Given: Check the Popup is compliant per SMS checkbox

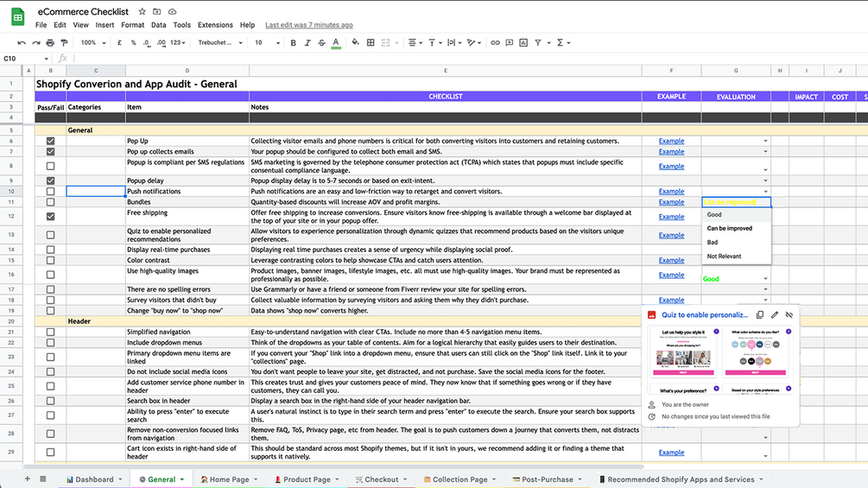Looking at the screenshot, I should 50,166.
